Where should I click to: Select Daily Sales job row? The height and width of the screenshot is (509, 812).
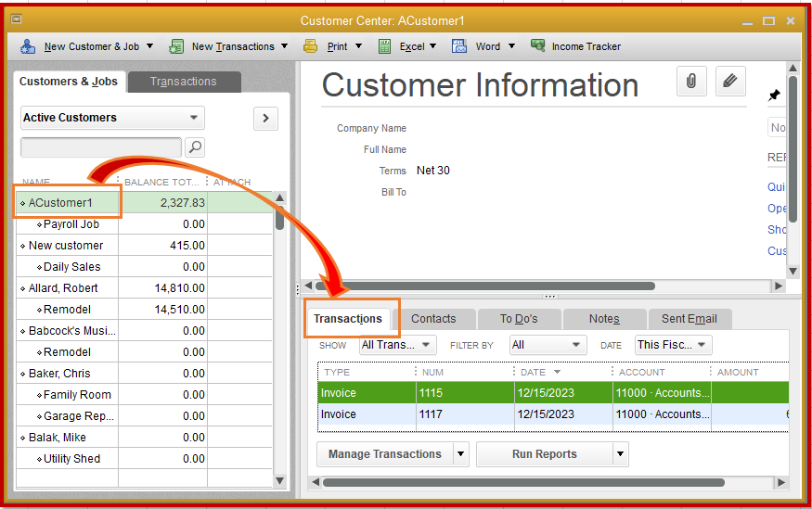point(144,267)
